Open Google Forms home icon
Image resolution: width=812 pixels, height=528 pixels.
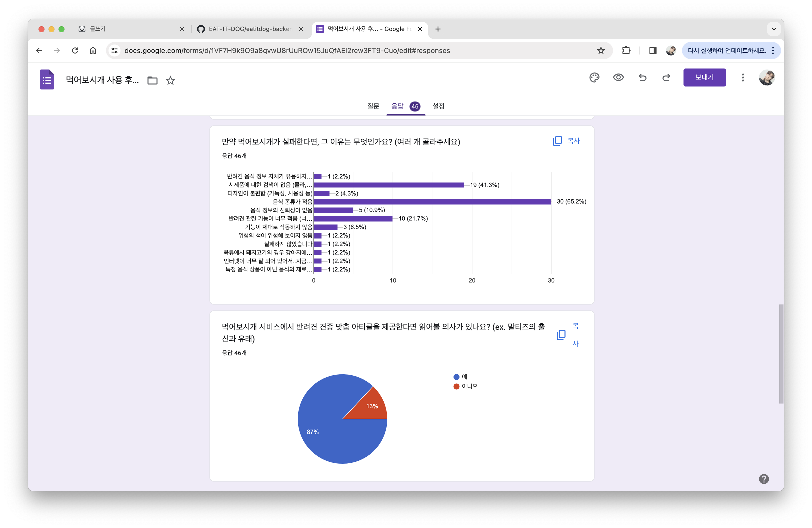(47, 79)
